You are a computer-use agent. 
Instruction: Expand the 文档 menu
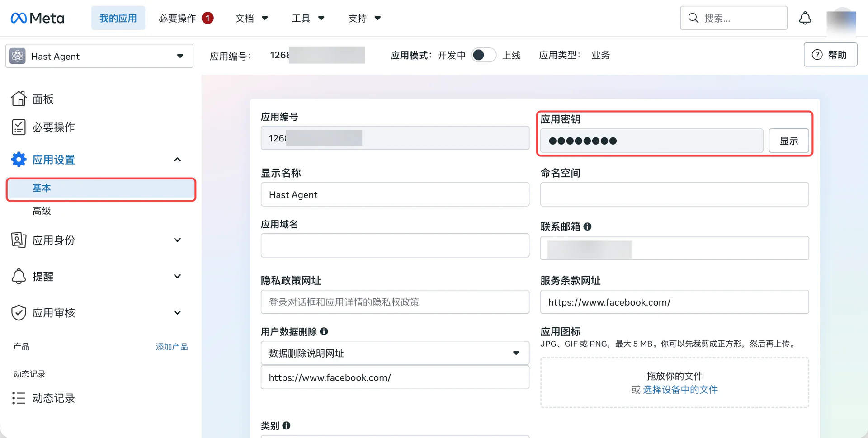(x=252, y=18)
